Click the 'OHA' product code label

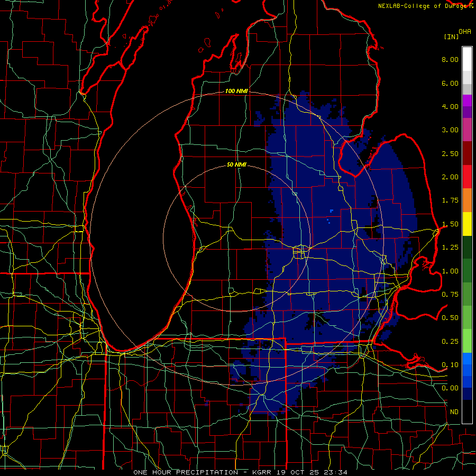pyautogui.click(x=465, y=32)
